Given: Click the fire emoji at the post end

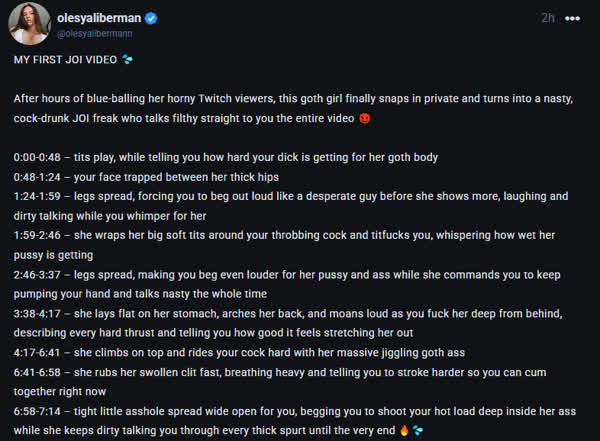Looking at the screenshot, I should [x=404, y=430].
